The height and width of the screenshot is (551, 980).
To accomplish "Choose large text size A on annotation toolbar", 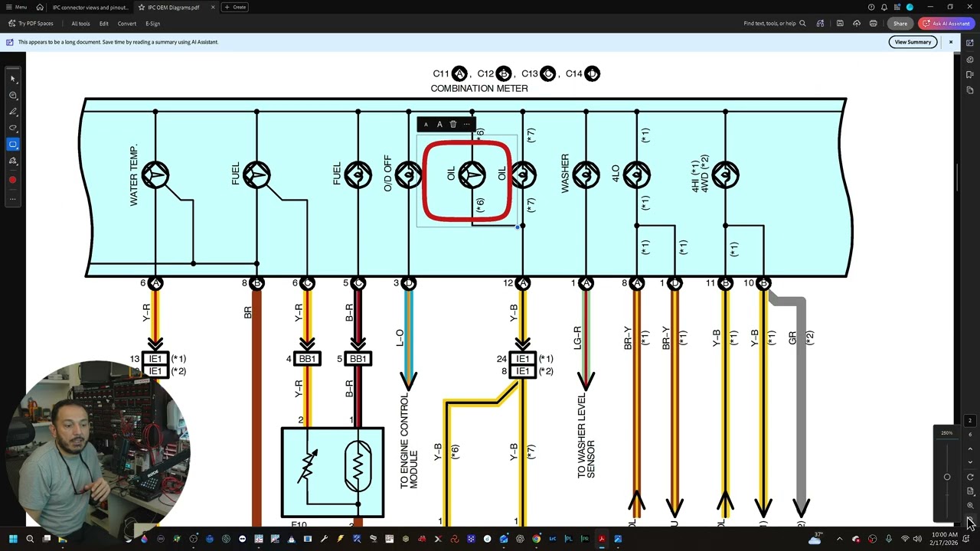I will click(439, 124).
